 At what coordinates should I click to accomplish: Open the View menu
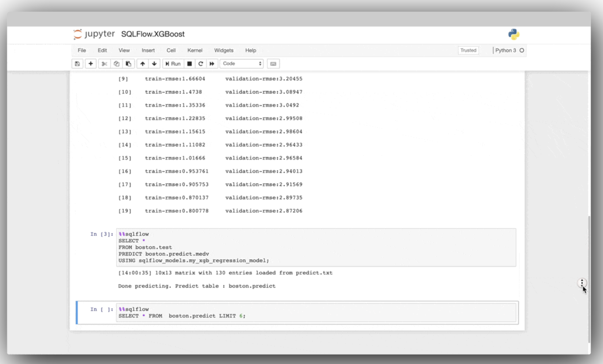(x=124, y=50)
